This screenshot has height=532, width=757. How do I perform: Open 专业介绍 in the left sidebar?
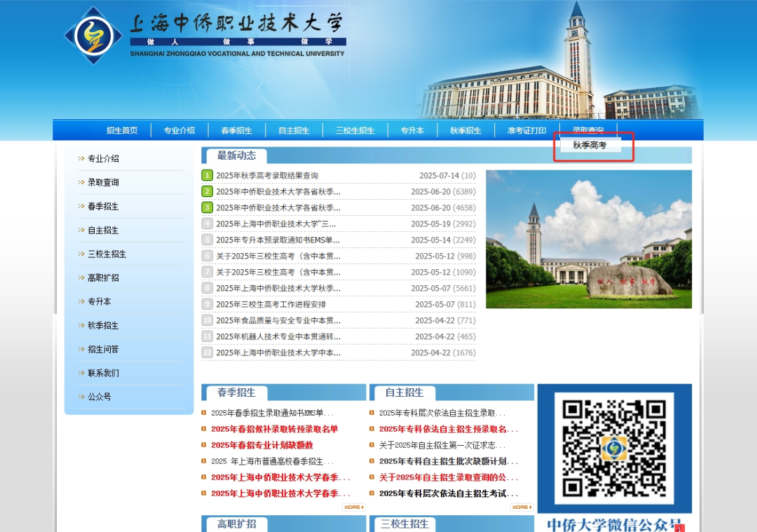[x=103, y=158]
